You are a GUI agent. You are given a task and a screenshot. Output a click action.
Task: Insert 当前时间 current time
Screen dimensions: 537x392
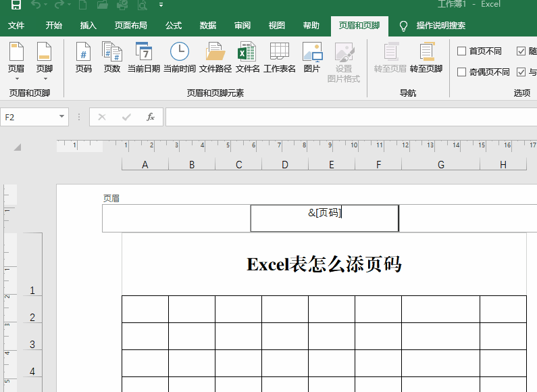[180, 57]
